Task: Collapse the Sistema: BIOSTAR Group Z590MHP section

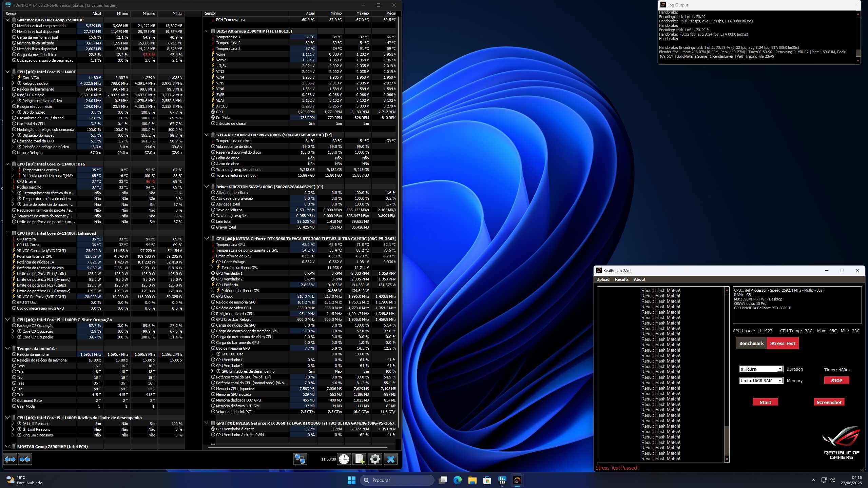Action: click(x=7, y=20)
